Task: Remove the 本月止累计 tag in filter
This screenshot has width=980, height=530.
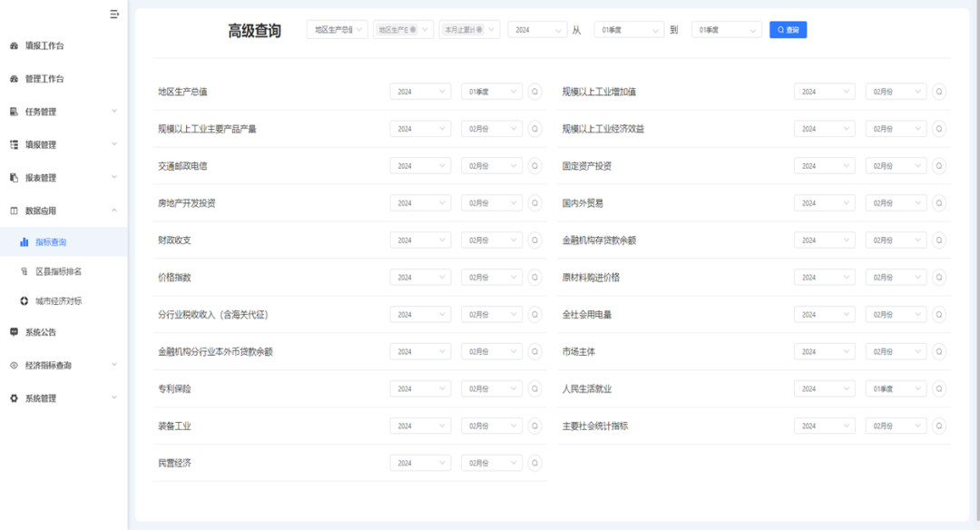Action: pyautogui.click(x=480, y=30)
